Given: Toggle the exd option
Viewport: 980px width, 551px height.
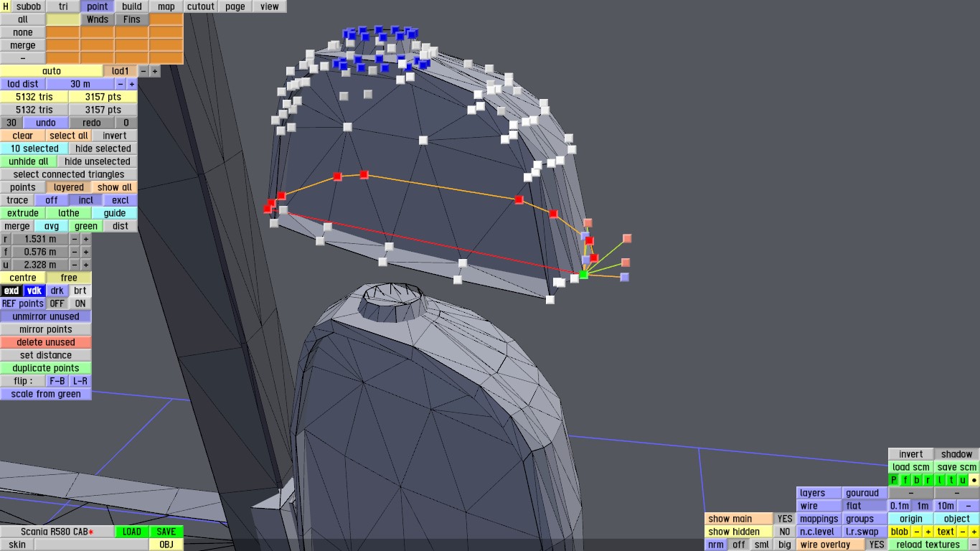Looking at the screenshot, I should click(11, 291).
